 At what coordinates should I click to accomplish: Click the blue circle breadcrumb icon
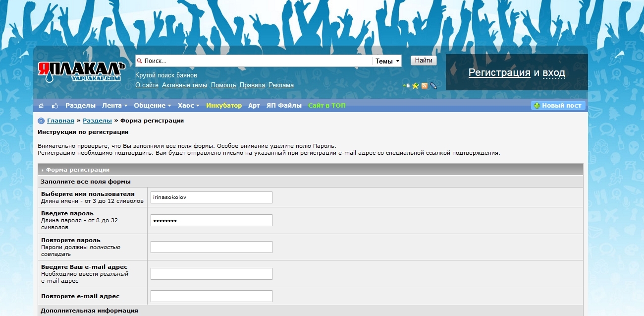pos(41,121)
